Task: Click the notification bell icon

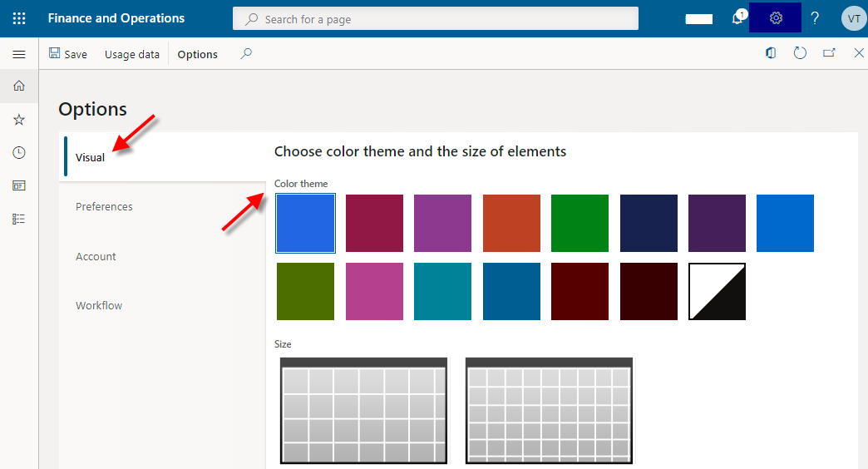Action: pyautogui.click(x=738, y=18)
